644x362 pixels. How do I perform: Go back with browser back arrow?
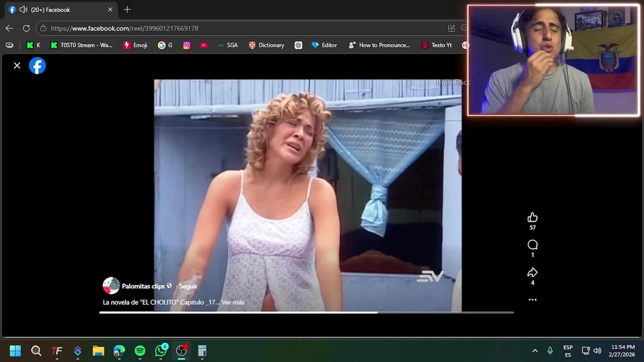coord(9,28)
